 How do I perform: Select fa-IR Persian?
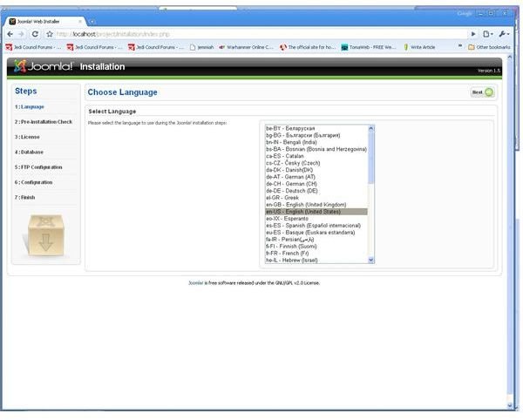pyautogui.click(x=316, y=240)
